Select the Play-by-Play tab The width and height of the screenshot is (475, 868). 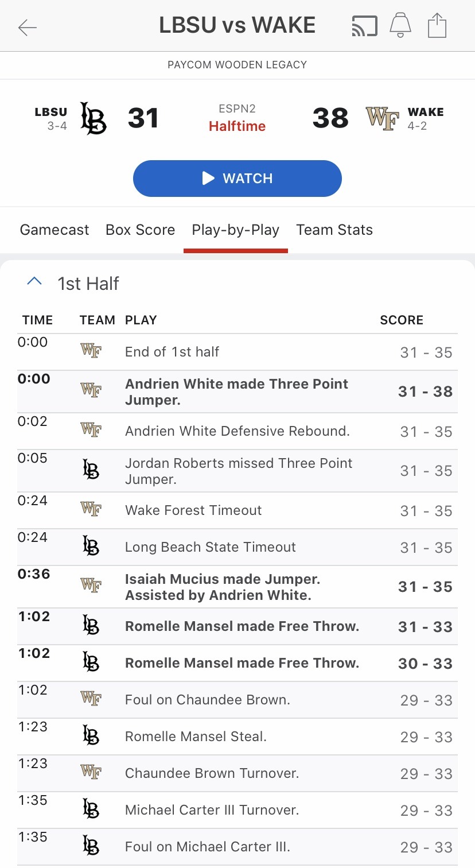click(x=236, y=230)
